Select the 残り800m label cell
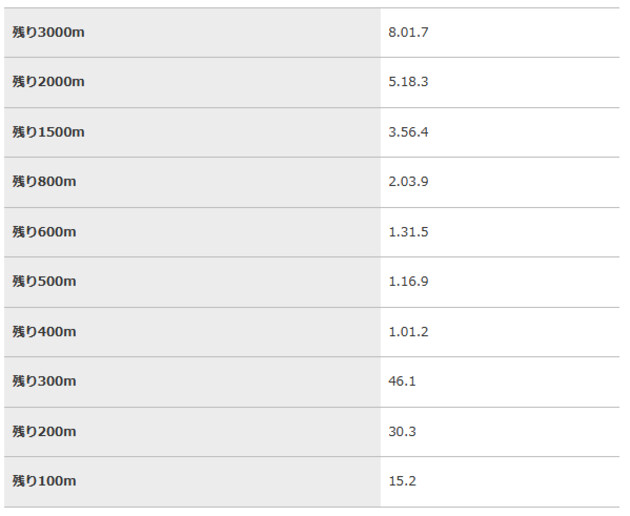This screenshot has width=630, height=516. click(44, 182)
